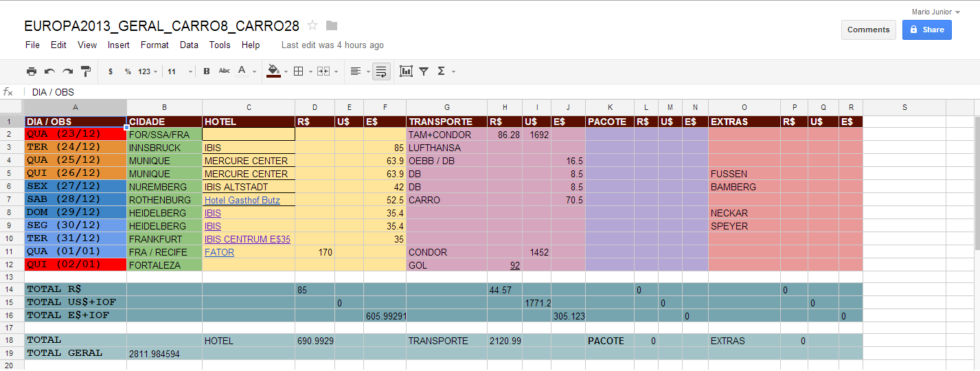The height and width of the screenshot is (371, 980).
Task: Select the TOTAL GERAL value cell 2811.984594
Action: [x=164, y=354]
